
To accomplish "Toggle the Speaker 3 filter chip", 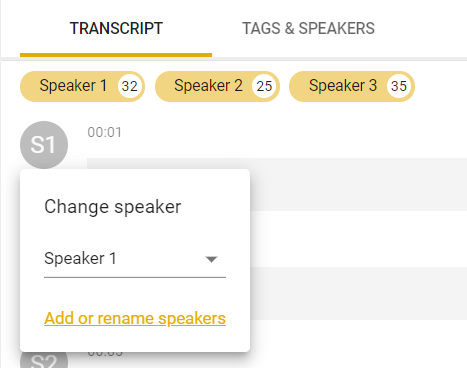I will [x=352, y=86].
